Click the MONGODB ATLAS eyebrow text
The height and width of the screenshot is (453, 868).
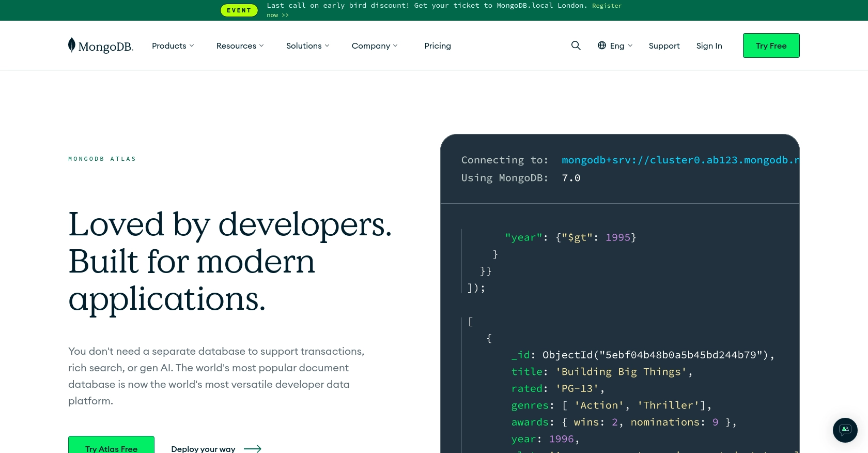[x=102, y=159]
